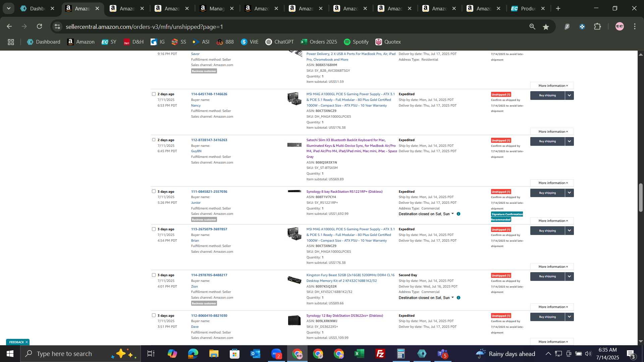Close the Dashboard browser tab
Viewport: 644px width, 362px height.
pos(52,9)
